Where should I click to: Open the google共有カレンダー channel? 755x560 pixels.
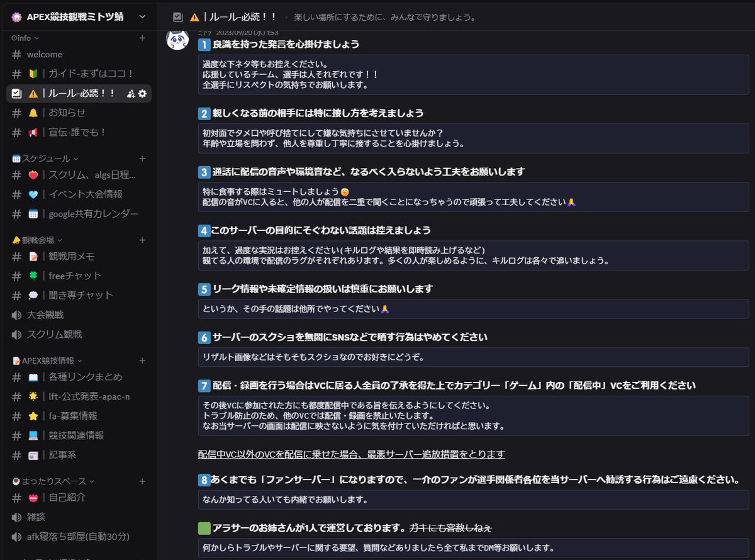pyautogui.click(x=79, y=214)
